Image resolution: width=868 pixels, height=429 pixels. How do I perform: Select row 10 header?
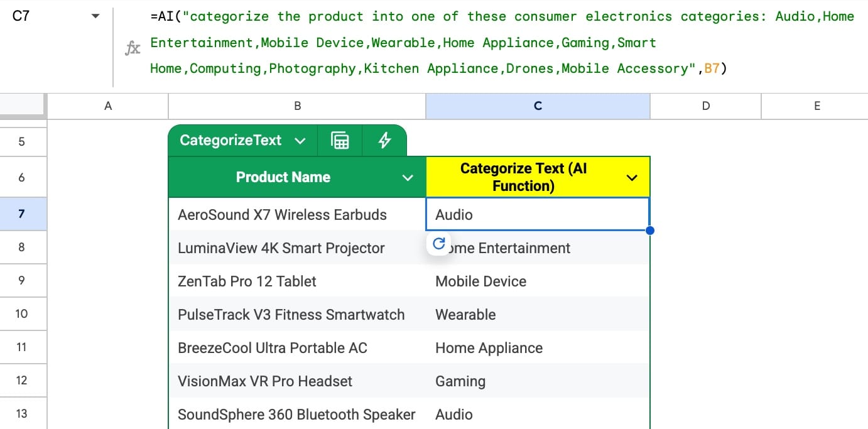coord(23,314)
